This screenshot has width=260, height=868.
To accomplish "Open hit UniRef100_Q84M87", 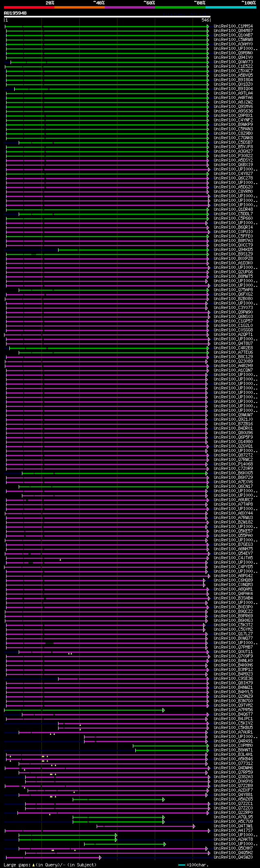I will pyautogui.click(x=233, y=31).
